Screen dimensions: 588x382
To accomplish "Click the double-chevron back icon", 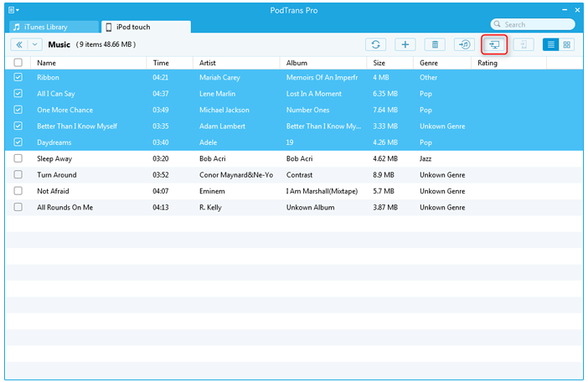I will 18,44.
